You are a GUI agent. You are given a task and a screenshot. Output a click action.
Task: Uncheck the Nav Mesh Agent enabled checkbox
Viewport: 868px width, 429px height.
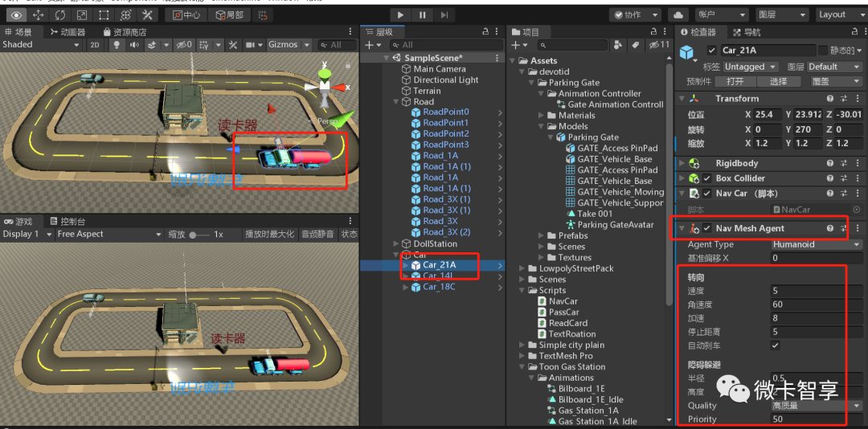(x=706, y=228)
